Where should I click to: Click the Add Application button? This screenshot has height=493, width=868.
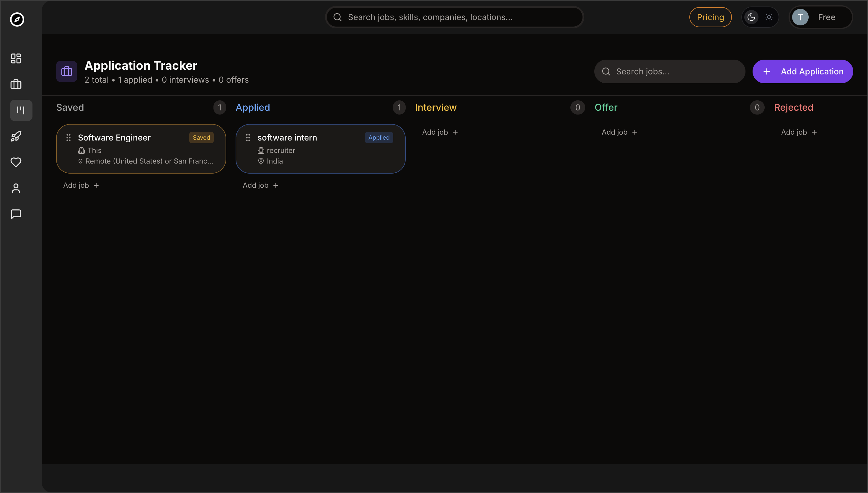click(802, 71)
